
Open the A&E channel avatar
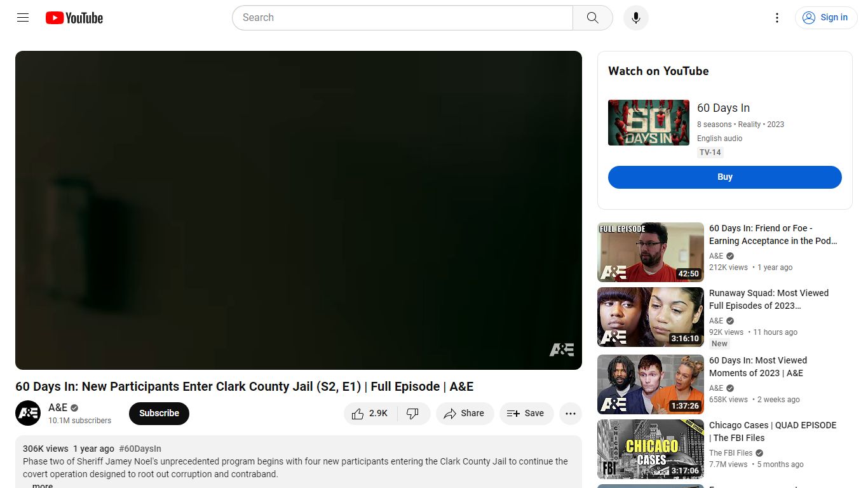pos(28,413)
